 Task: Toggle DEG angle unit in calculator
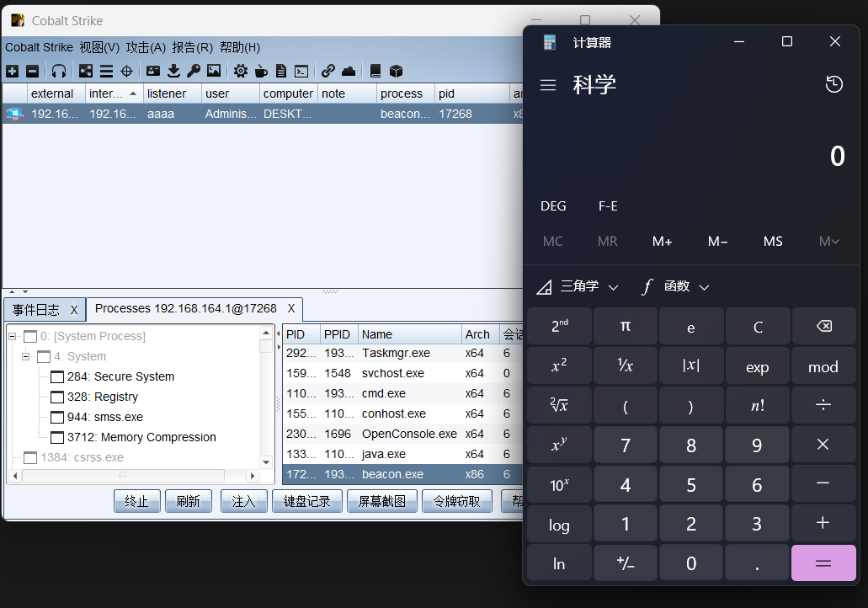[x=553, y=206]
